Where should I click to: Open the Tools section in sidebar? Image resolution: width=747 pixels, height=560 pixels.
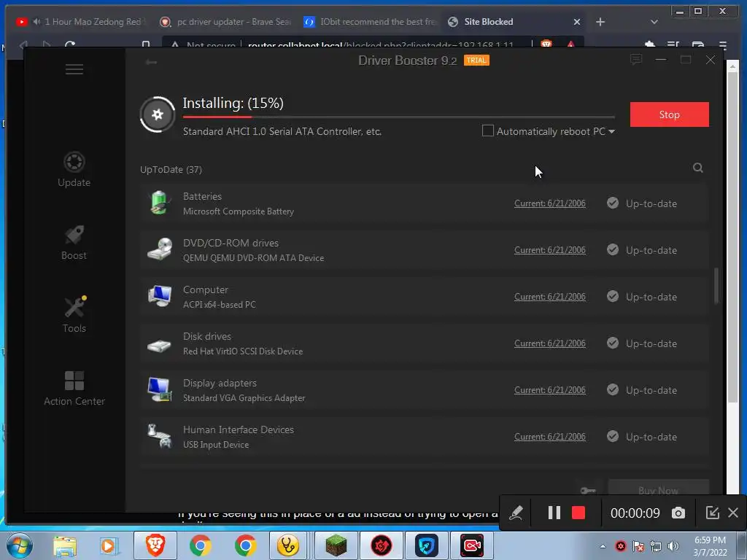[x=74, y=315]
